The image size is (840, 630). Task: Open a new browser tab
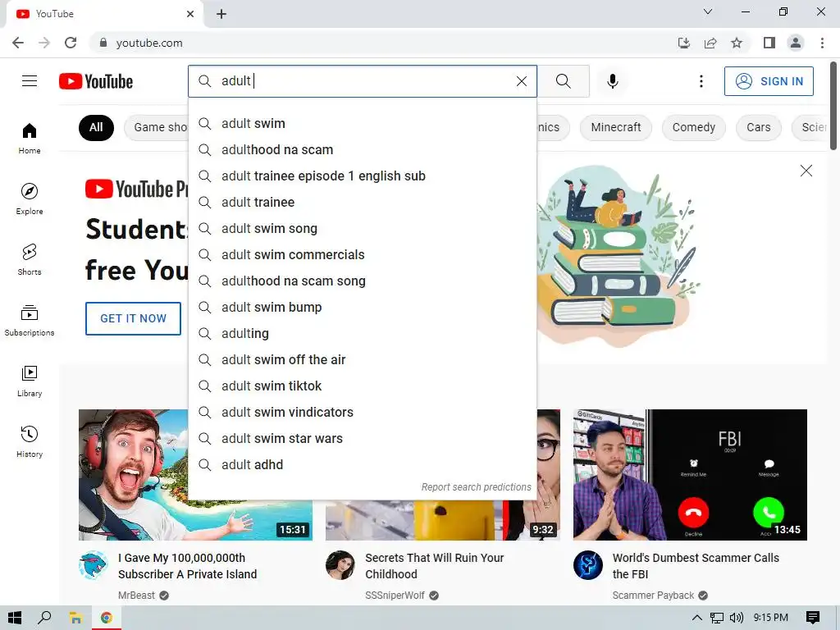[x=221, y=14]
